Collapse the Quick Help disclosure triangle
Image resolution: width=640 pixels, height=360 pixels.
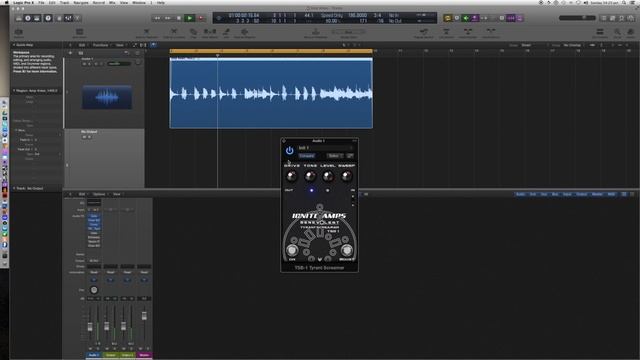tap(14, 45)
